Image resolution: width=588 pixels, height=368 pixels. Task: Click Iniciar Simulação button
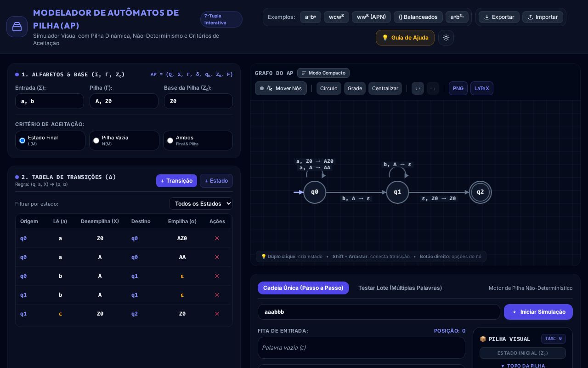[538, 312]
